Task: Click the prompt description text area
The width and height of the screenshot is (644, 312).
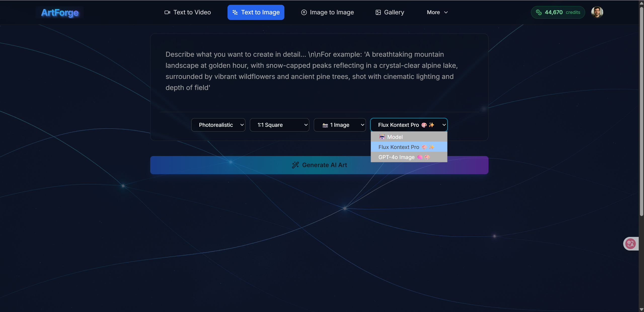Action: pos(319,73)
